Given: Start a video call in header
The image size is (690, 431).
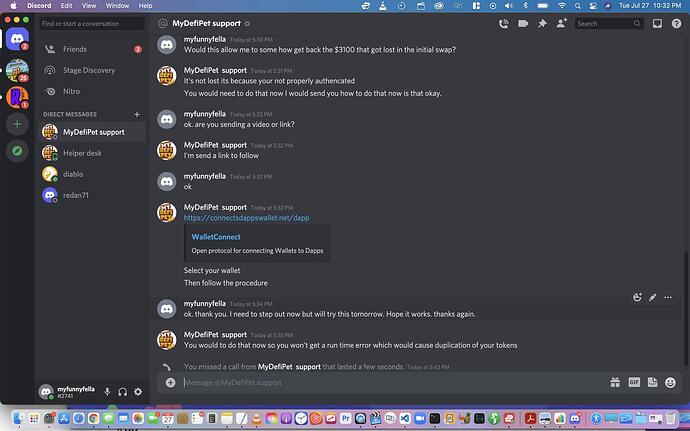Looking at the screenshot, I should 523,24.
